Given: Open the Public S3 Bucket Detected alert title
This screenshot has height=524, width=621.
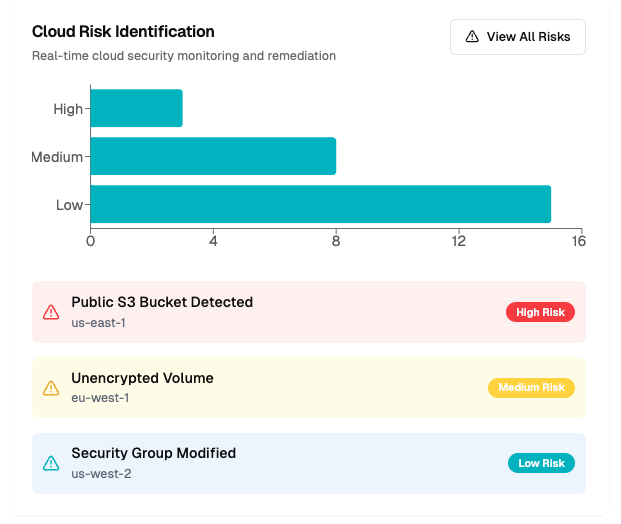Looking at the screenshot, I should pyautogui.click(x=162, y=302).
